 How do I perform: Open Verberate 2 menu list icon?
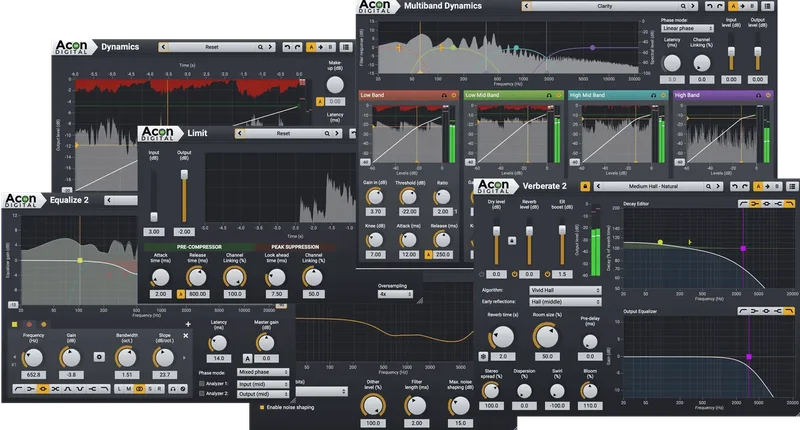click(x=792, y=186)
